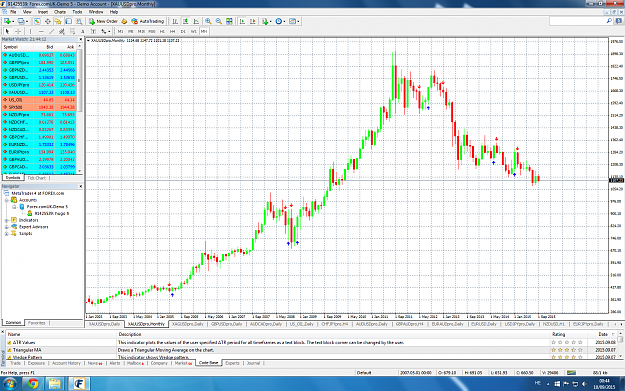Open Windows Explorer from the taskbar
625x391 pixels.
click(x=55, y=383)
